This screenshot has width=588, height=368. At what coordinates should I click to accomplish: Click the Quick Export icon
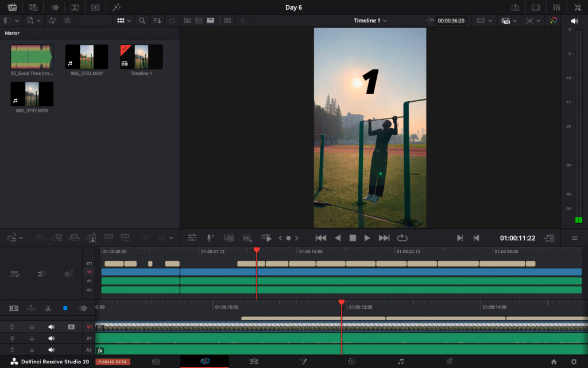(515, 7)
